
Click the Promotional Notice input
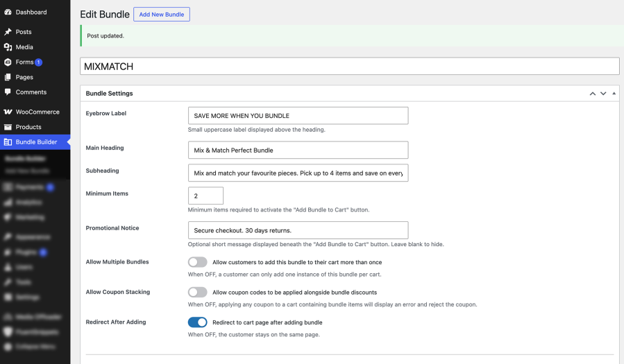[x=298, y=230]
